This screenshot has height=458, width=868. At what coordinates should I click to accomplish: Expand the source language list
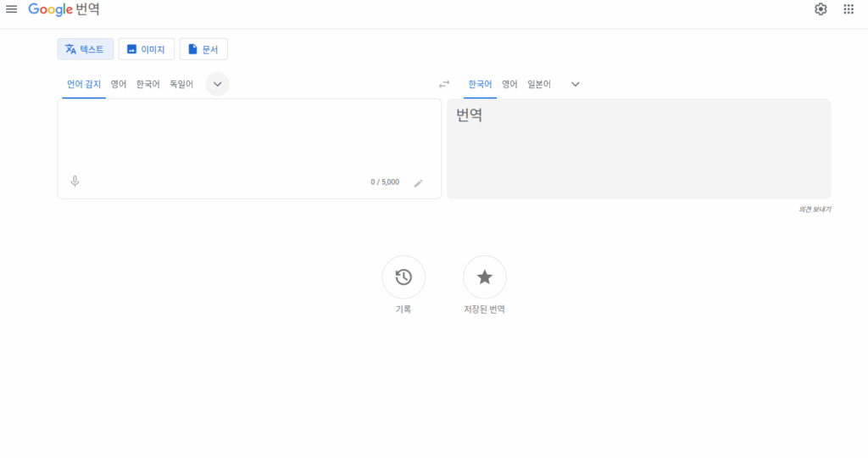click(x=218, y=84)
